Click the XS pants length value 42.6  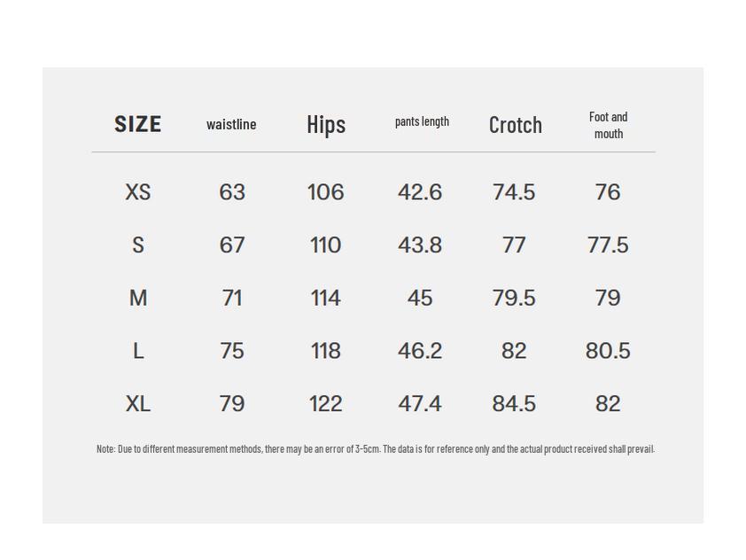click(420, 192)
